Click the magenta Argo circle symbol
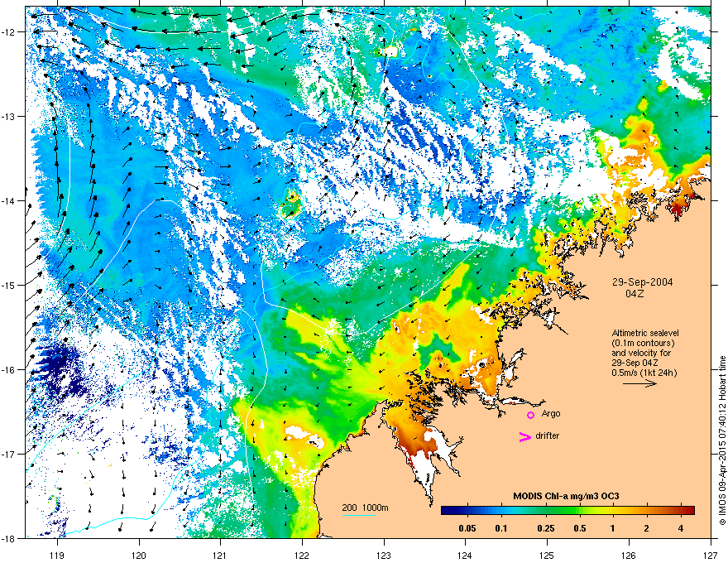This screenshot has width=728, height=563. tap(530, 415)
